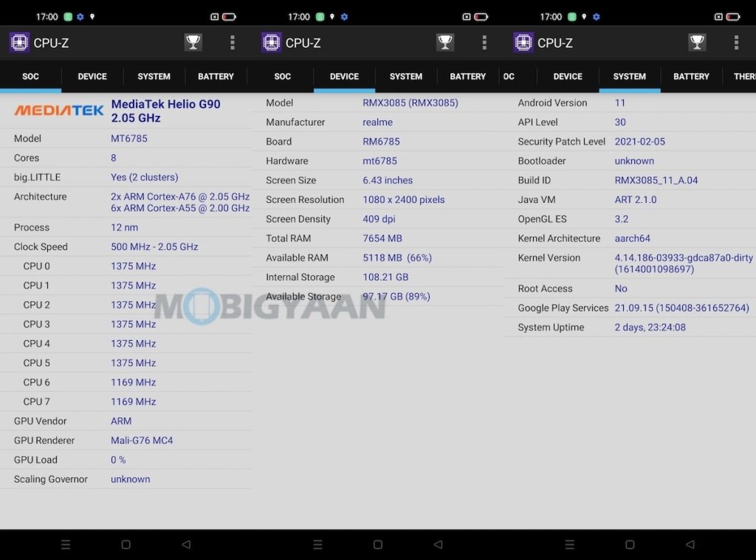The image size is (756, 560).
Task: Tap Android home button in right screen
Action: click(x=630, y=544)
